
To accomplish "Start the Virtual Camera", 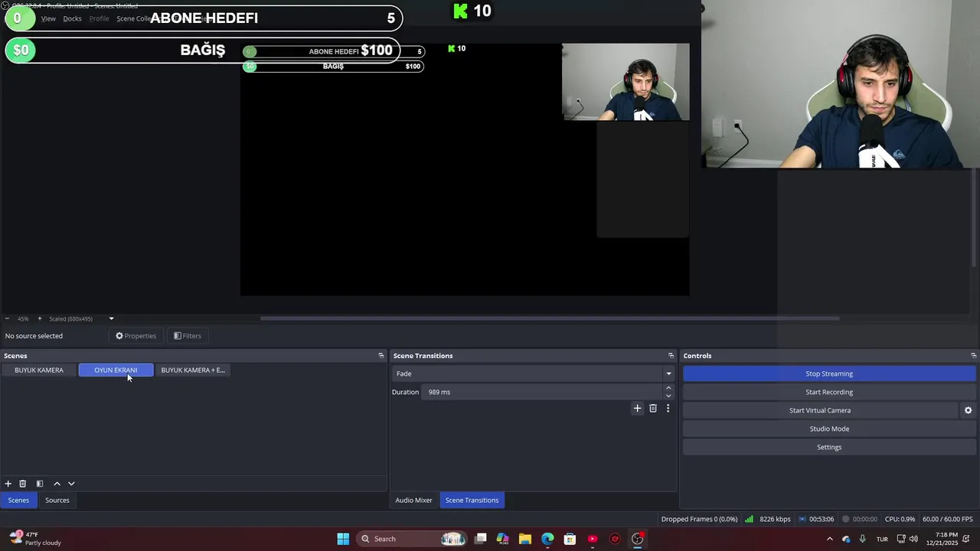I will click(x=820, y=410).
